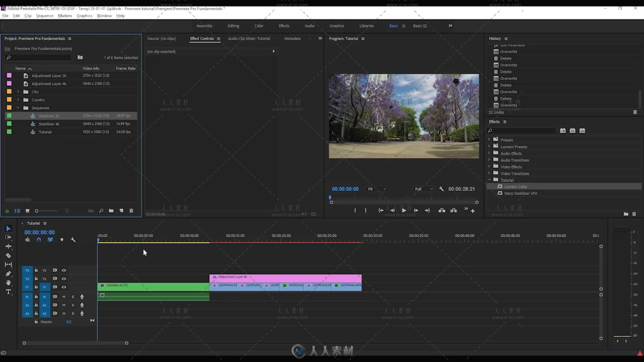Viewport: 644px width, 362px height.
Task: Open the Window menu
Action: [104, 16]
